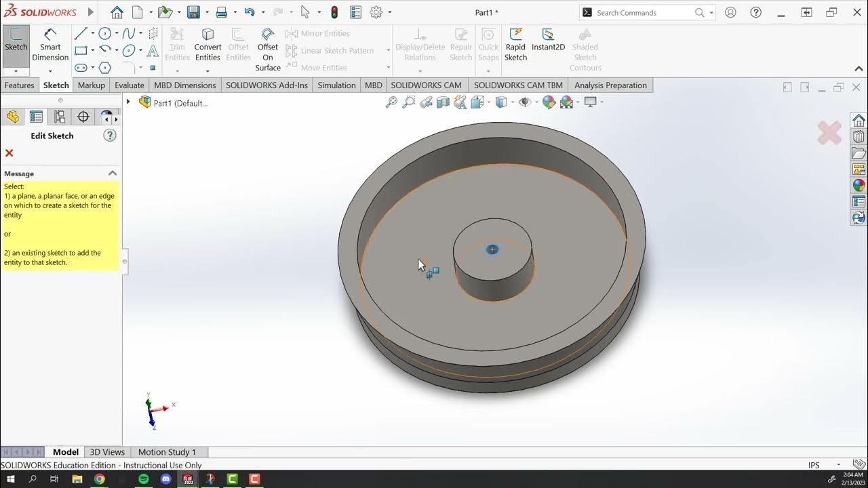This screenshot has height=488, width=868.
Task: Open Edit Sketch help button
Action: pyautogui.click(x=110, y=136)
